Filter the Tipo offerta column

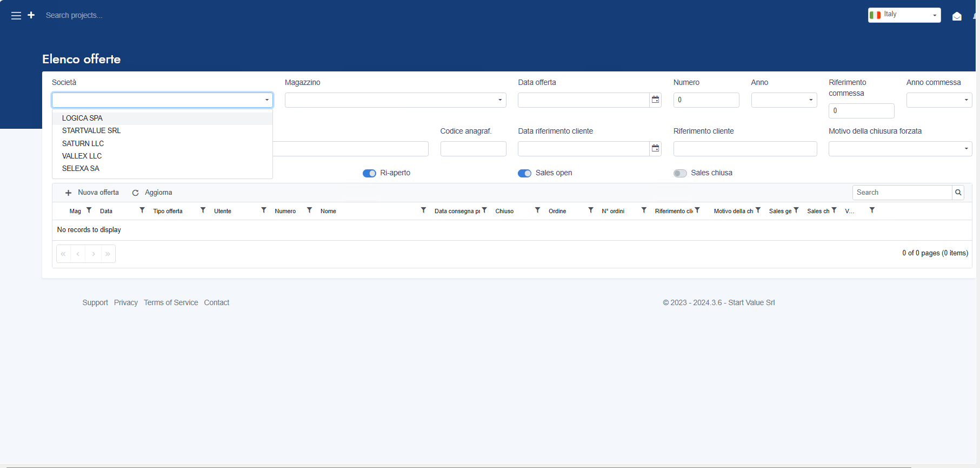point(203,210)
